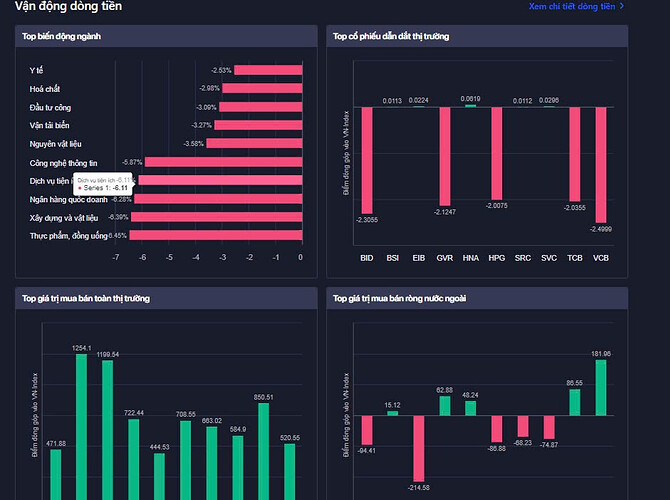This screenshot has height=500, width=670.
Task: Click the green bar labeled 1199.54
Action: (108, 430)
